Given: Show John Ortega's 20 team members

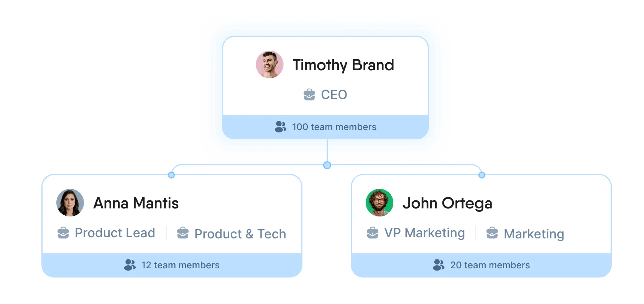Looking at the screenshot, I should pos(490,265).
